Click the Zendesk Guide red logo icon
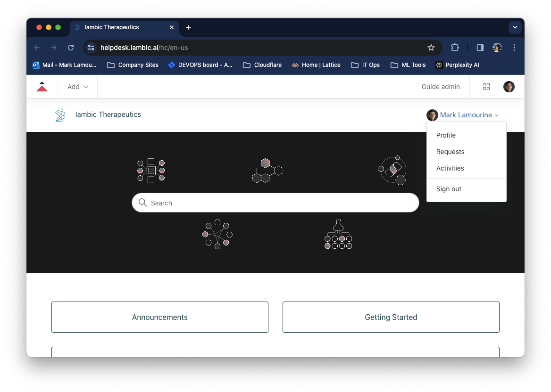This screenshot has height=392, width=551. 42,87
